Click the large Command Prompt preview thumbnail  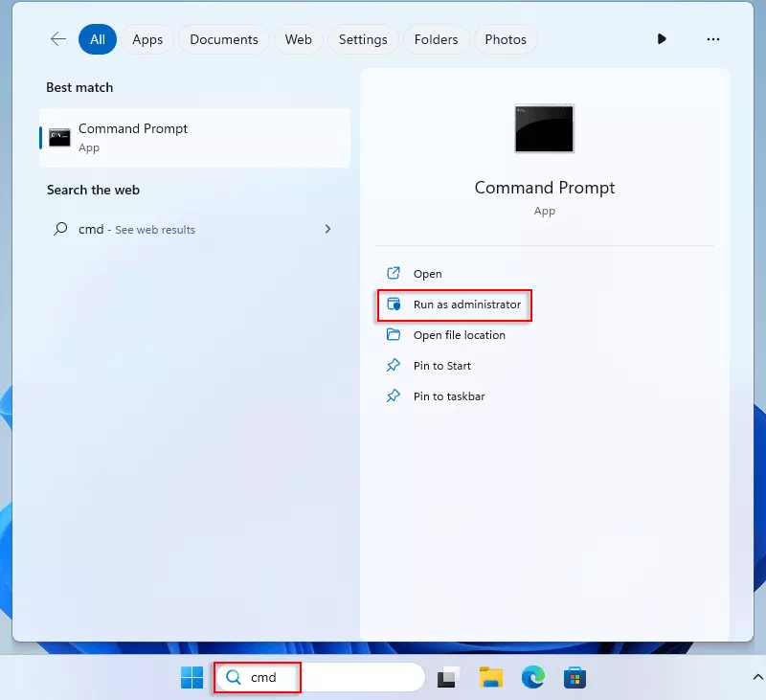pyautogui.click(x=544, y=128)
